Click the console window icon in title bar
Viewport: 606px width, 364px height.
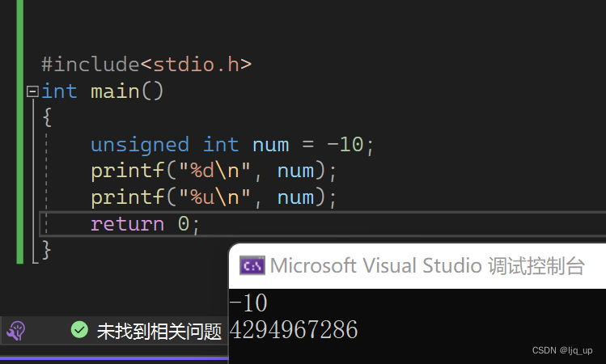pyautogui.click(x=252, y=265)
